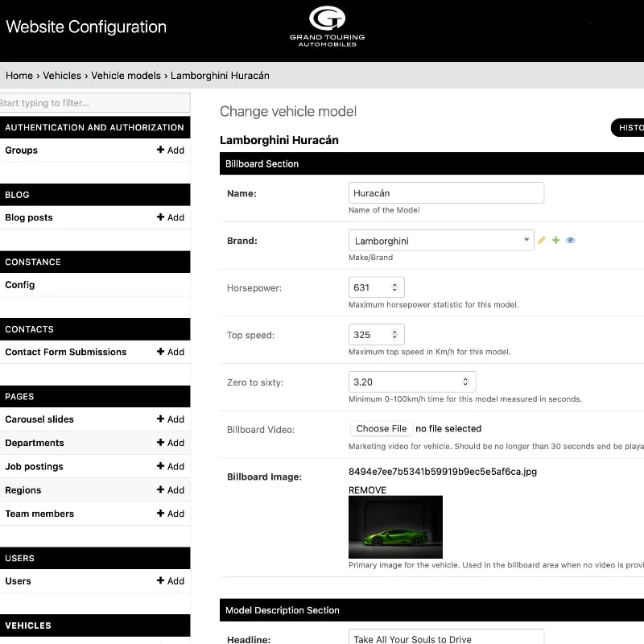Click REMOVE under Billboard Image
Image resolution: width=644 pixels, height=644 pixels.
367,490
